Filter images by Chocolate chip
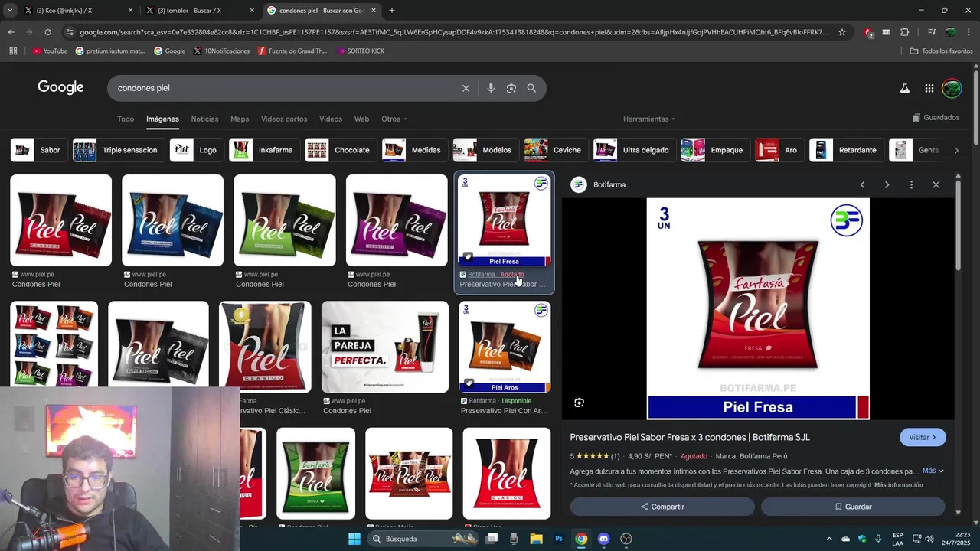The width and height of the screenshot is (980, 551). click(341, 150)
